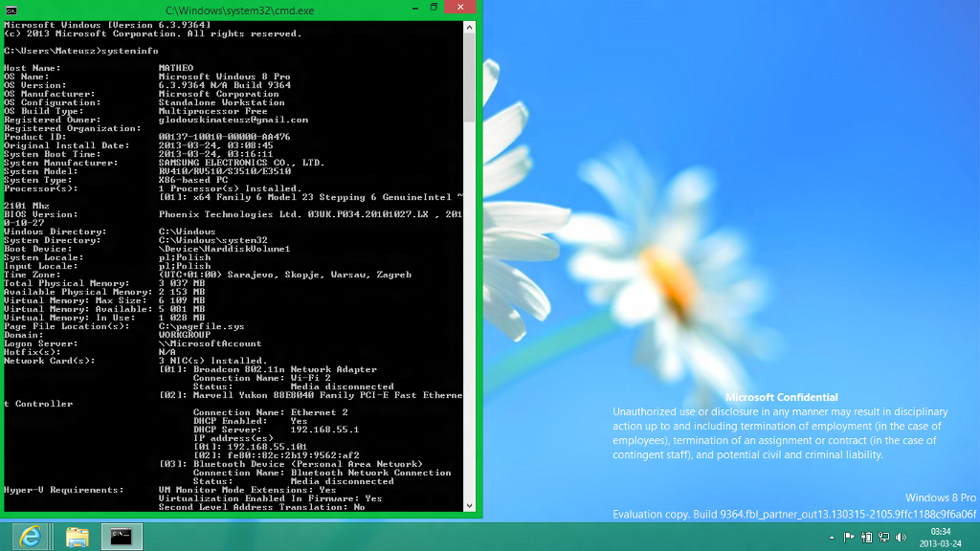
Task: Open Internet Explorer from the taskbar
Action: coord(31,537)
